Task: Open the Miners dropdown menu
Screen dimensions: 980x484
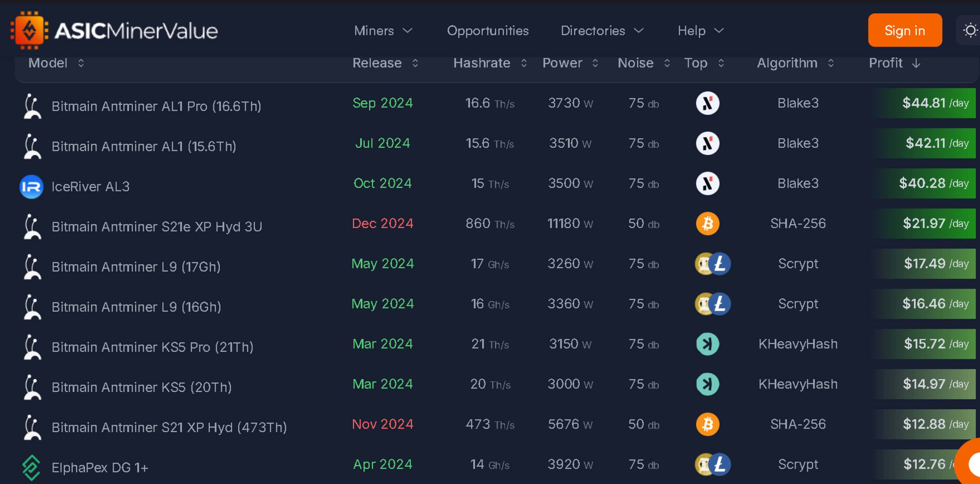Action: 383,30
